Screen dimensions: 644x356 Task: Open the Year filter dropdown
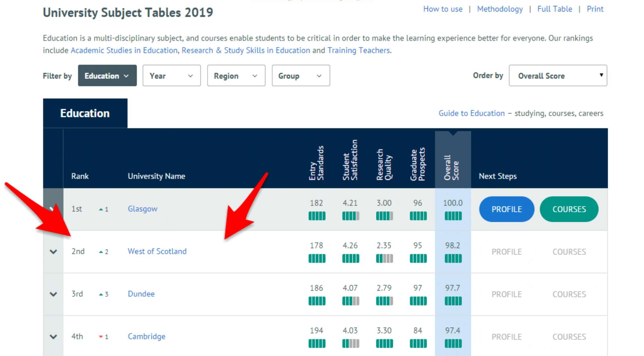[171, 76]
